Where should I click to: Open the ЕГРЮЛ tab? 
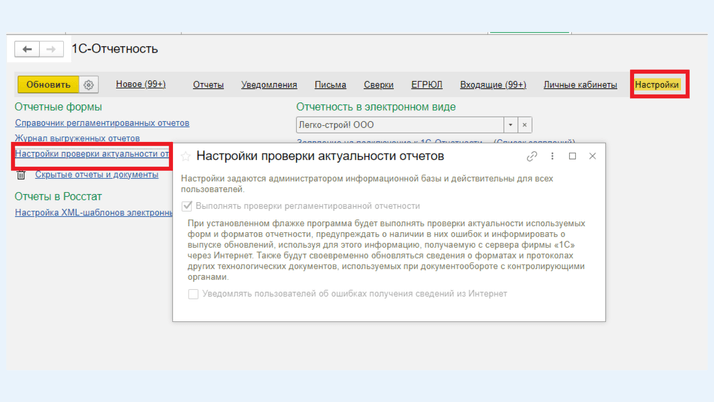pyautogui.click(x=427, y=85)
